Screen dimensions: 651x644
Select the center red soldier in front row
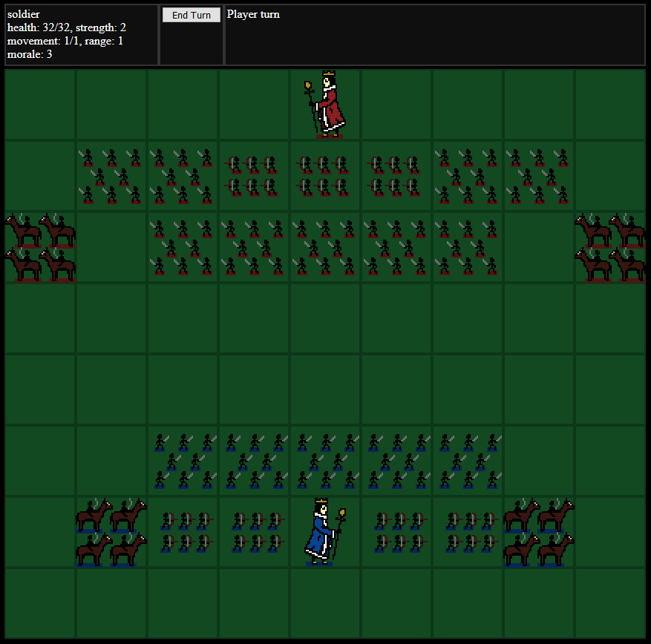[x=325, y=247]
